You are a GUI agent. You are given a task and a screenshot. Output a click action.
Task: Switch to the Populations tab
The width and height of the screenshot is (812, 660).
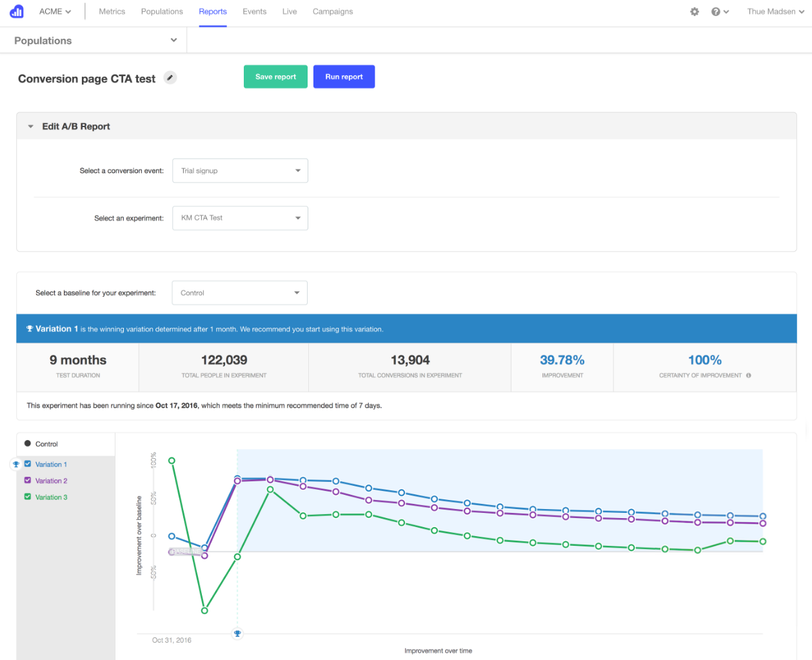[x=161, y=11]
